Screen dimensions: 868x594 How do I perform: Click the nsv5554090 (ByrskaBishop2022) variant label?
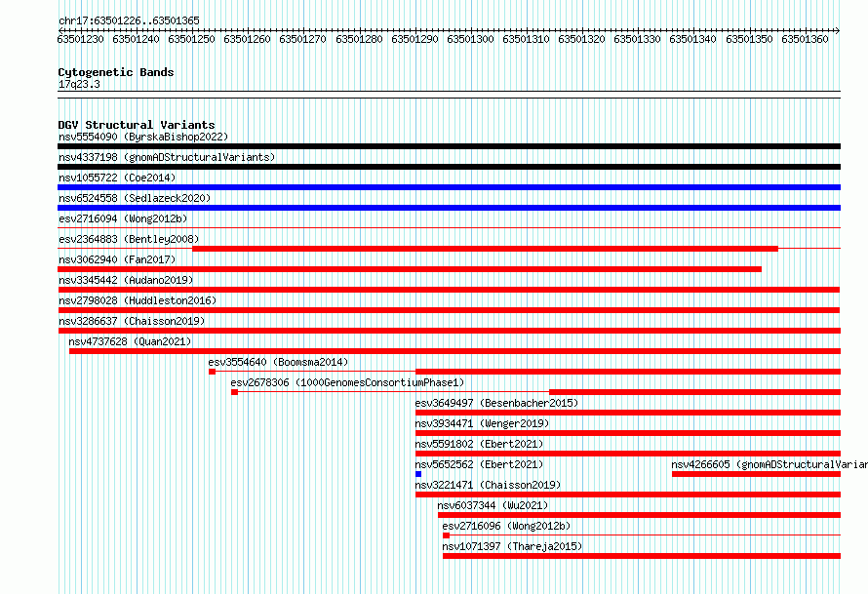click(x=143, y=137)
